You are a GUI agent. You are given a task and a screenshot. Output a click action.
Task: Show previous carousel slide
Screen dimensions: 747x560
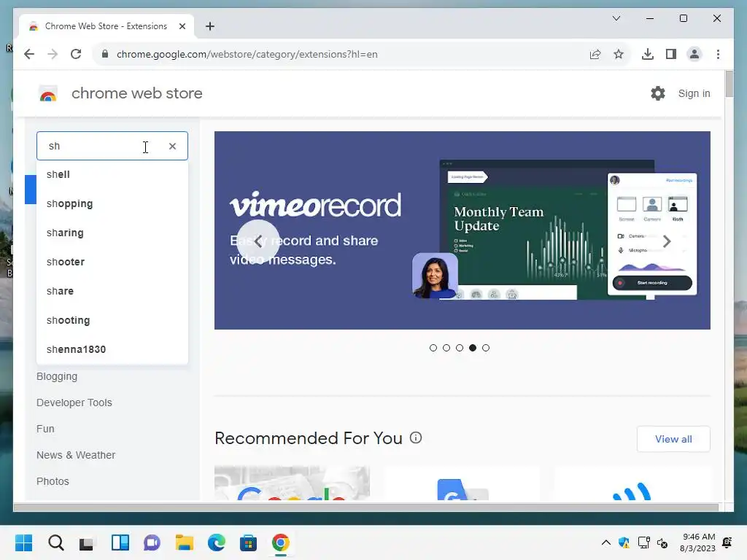coord(258,241)
